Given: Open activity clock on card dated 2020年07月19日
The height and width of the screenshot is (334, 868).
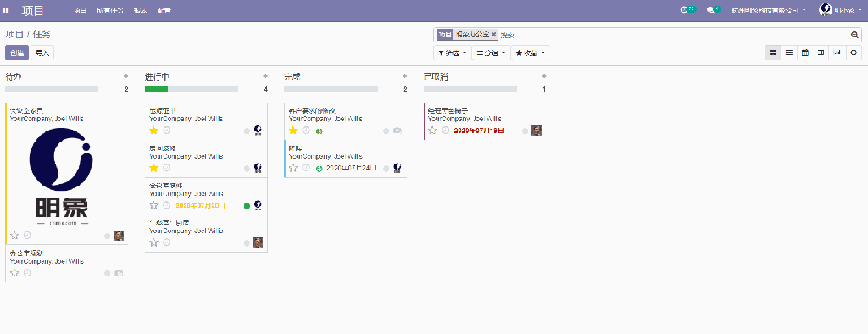Looking at the screenshot, I should click(x=446, y=131).
